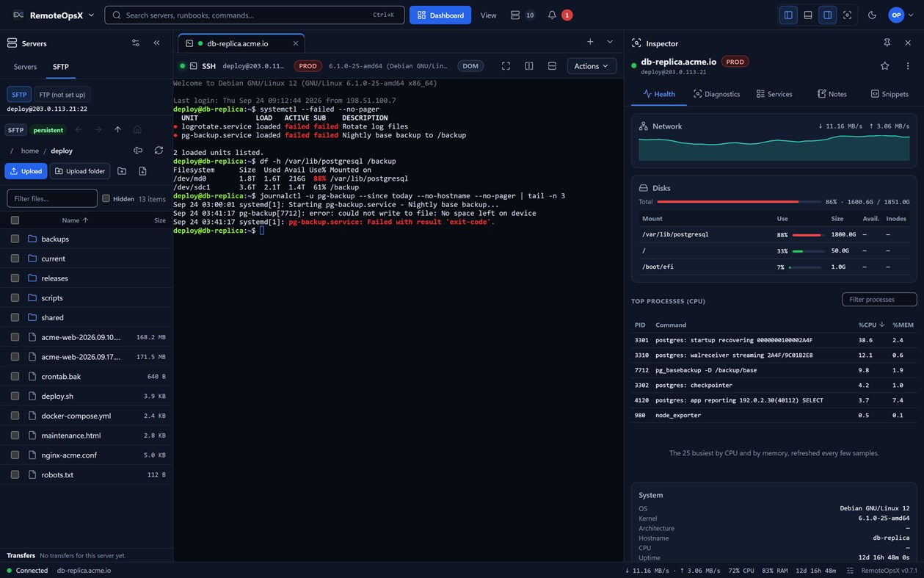The image size is (924, 578).
Task: Edit the SFTP path manually
Action: 138,151
